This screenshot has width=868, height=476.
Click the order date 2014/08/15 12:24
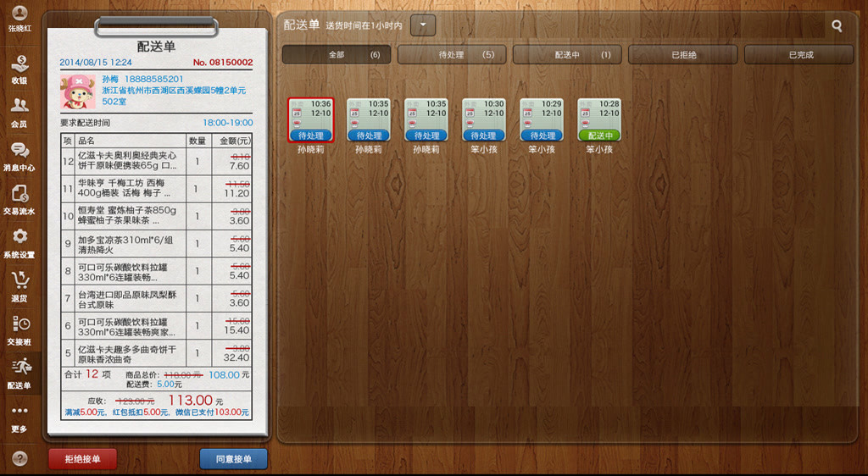point(96,63)
